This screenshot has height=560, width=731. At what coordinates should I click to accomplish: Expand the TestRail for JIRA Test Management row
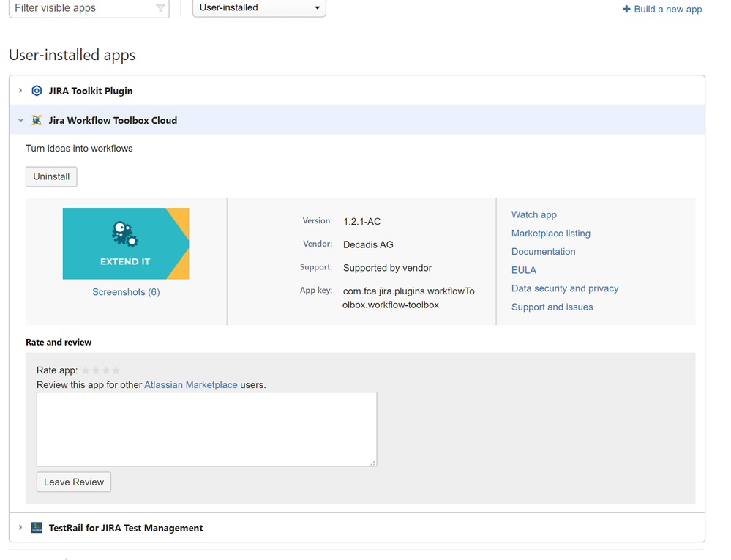pyautogui.click(x=20, y=527)
